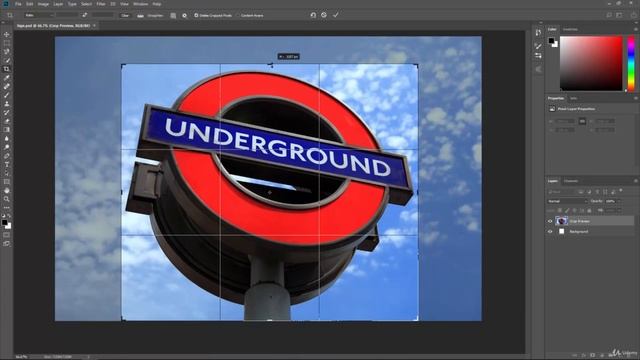This screenshot has width=640, height=360.
Task: Click the crop width input field
Action: tap(67, 15)
